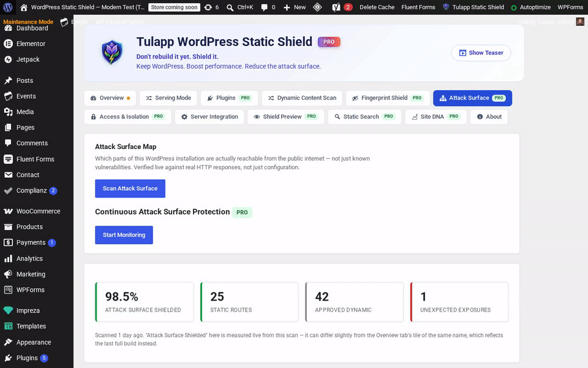Click the Start Monitoring button
This screenshot has width=588, height=368.
(124, 235)
